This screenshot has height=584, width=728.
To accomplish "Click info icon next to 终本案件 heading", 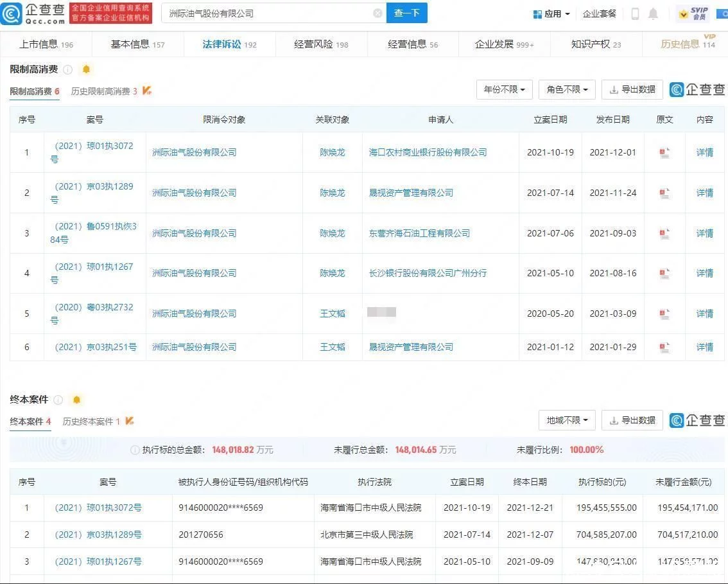I will [x=58, y=400].
